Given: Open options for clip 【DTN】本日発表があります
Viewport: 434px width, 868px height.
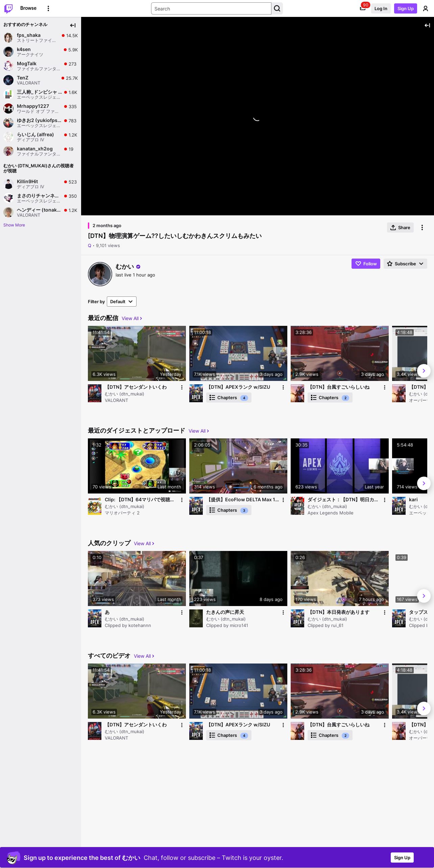Looking at the screenshot, I should tap(385, 612).
